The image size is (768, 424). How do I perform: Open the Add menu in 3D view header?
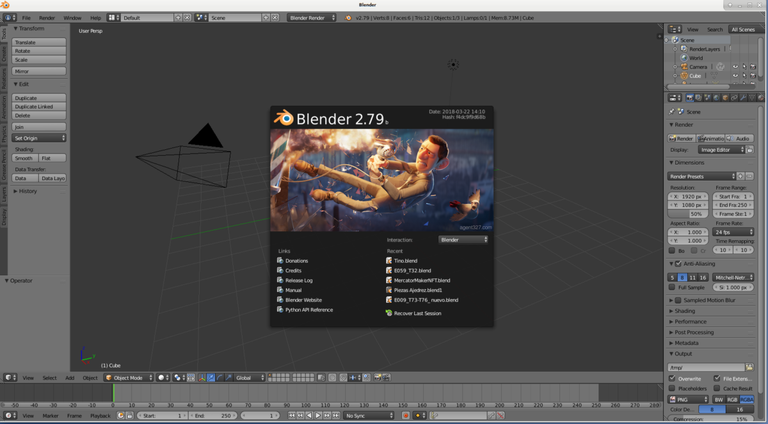[70, 377]
